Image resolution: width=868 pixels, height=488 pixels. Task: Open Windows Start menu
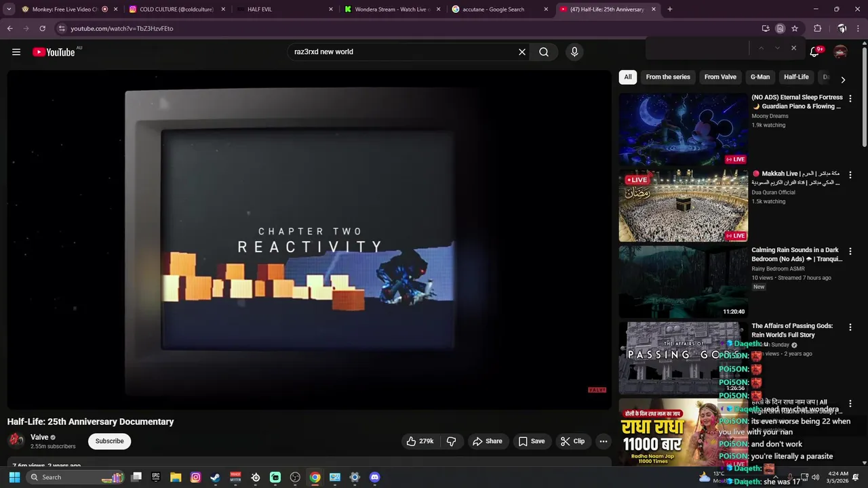pos(14,477)
